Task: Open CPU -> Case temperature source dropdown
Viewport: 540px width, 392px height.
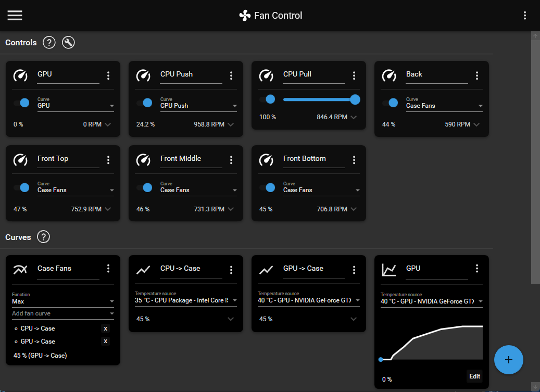Action: 186,298
